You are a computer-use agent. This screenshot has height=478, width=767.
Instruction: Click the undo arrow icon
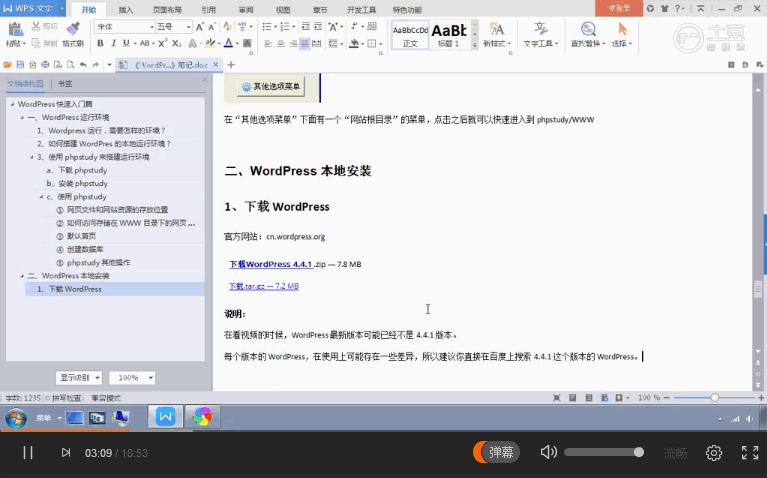tap(83, 65)
